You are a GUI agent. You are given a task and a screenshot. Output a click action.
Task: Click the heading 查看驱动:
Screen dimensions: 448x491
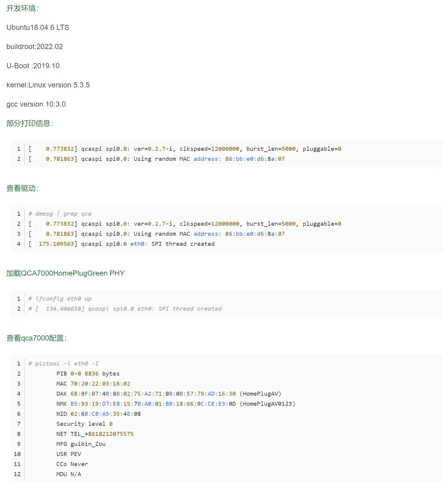coord(23,188)
